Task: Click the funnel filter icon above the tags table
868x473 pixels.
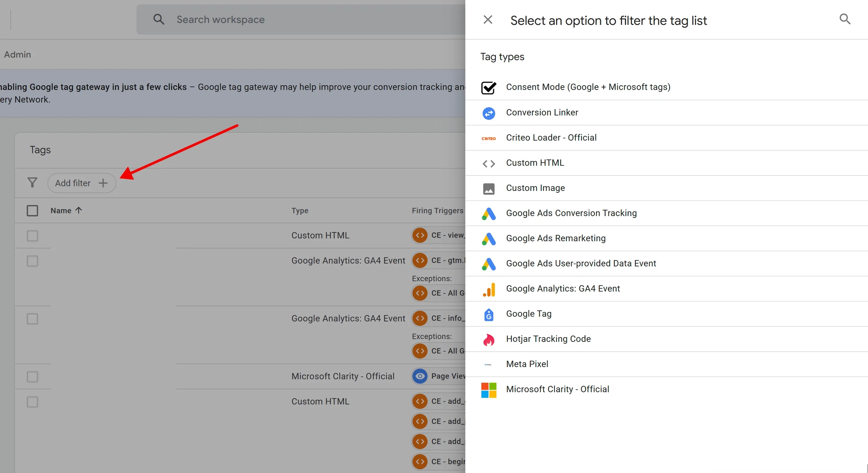Action: coord(32,183)
